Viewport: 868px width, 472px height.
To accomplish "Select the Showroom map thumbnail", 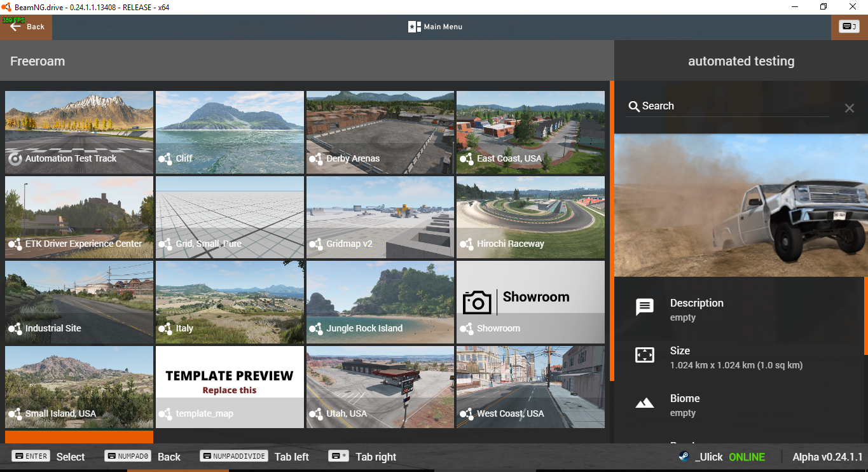I will click(530, 302).
